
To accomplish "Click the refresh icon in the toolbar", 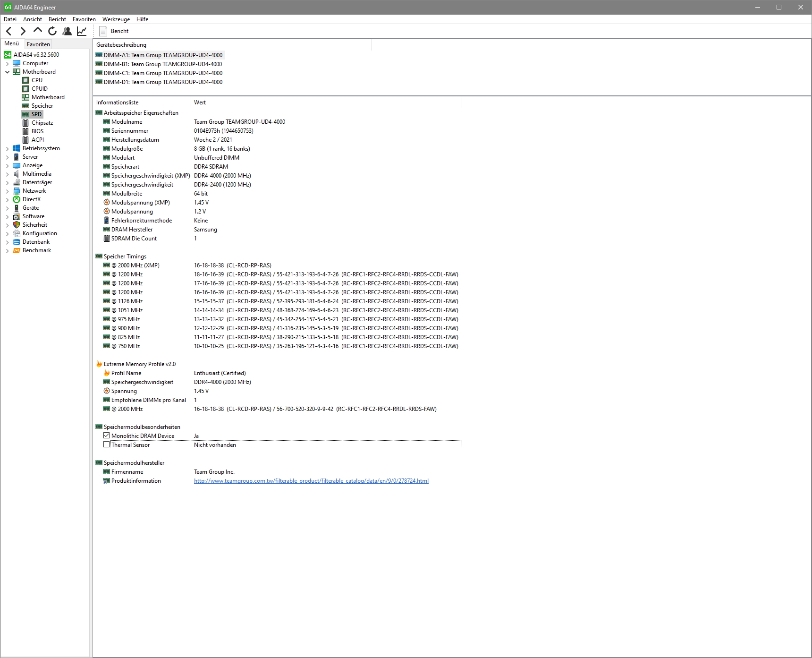I will pyautogui.click(x=52, y=31).
